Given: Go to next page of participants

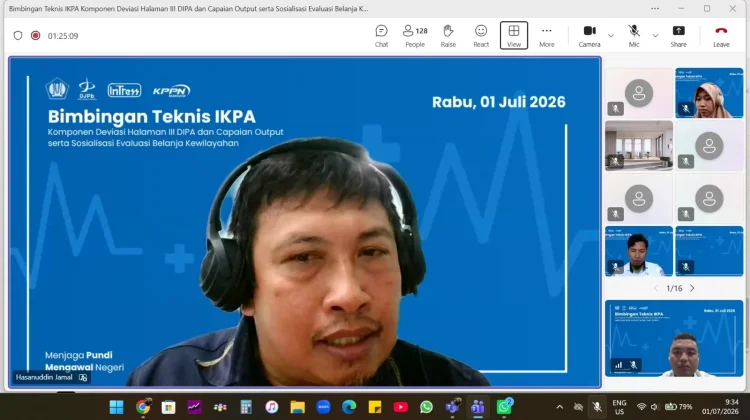Looking at the screenshot, I should (x=692, y=288).
